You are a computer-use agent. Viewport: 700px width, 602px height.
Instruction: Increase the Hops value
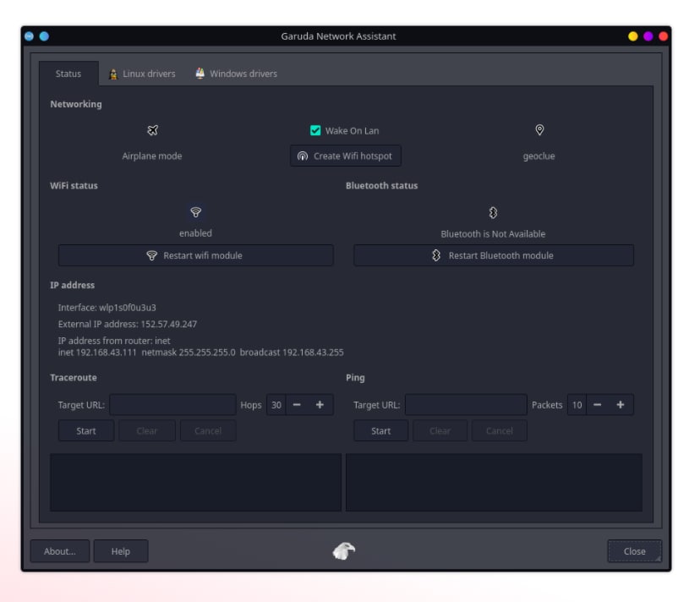click(320, 405)
